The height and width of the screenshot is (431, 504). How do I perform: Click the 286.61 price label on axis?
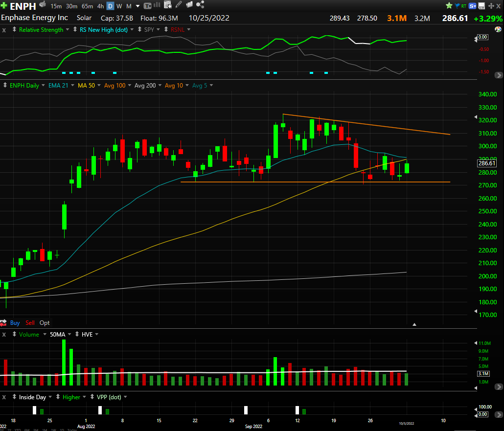[x=487, y=163]
